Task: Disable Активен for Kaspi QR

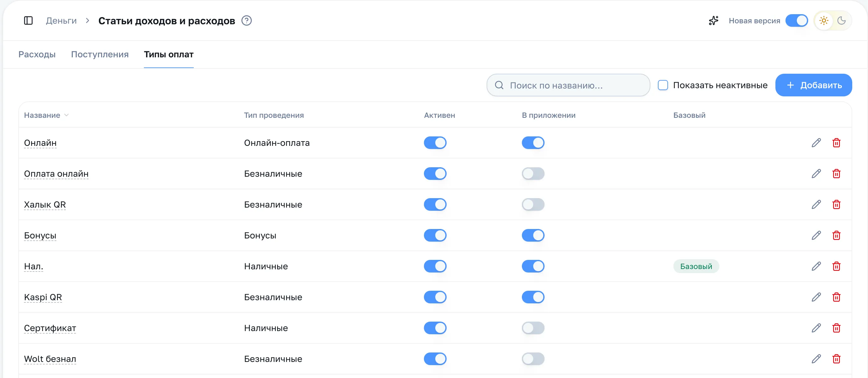Action: [x=435, y=297]
